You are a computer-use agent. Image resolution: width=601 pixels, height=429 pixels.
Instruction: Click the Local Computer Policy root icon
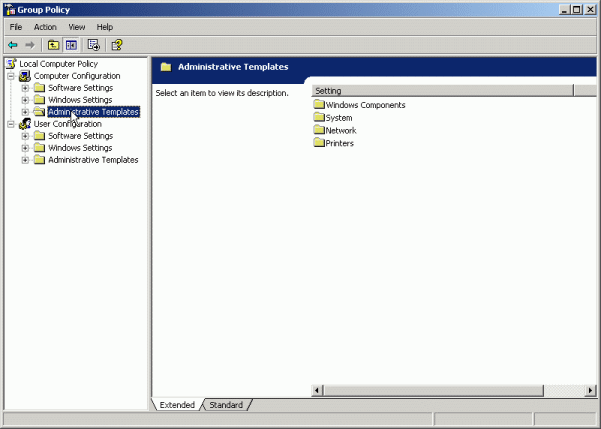[x=11, y=64]
